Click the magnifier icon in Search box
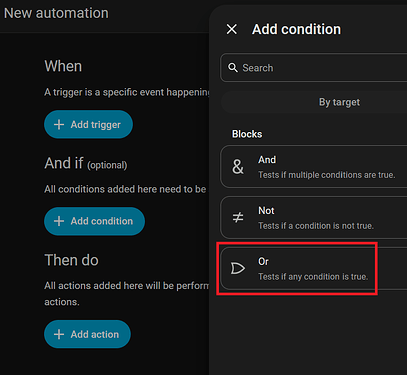 pos(233,68)
